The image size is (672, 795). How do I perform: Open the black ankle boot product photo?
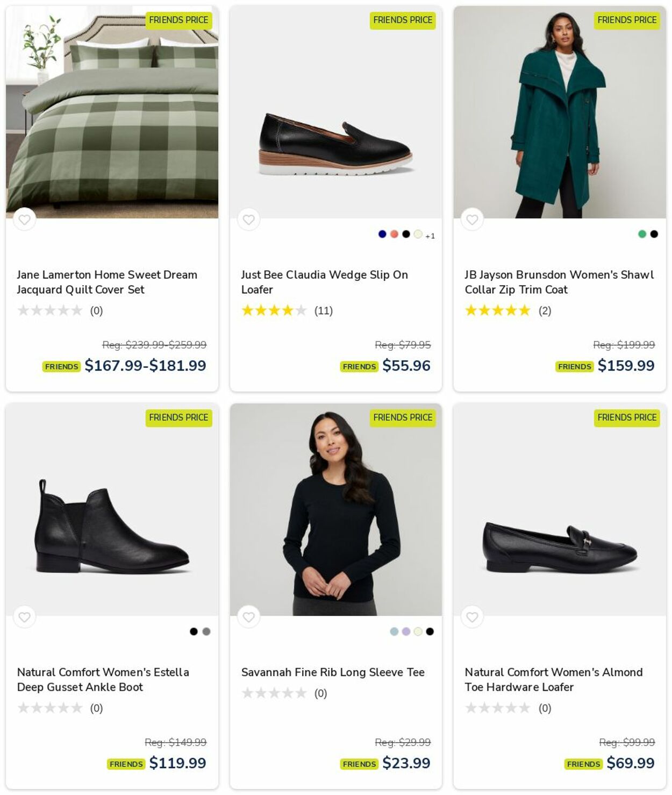pyautogui.click(x=112, y=509)
